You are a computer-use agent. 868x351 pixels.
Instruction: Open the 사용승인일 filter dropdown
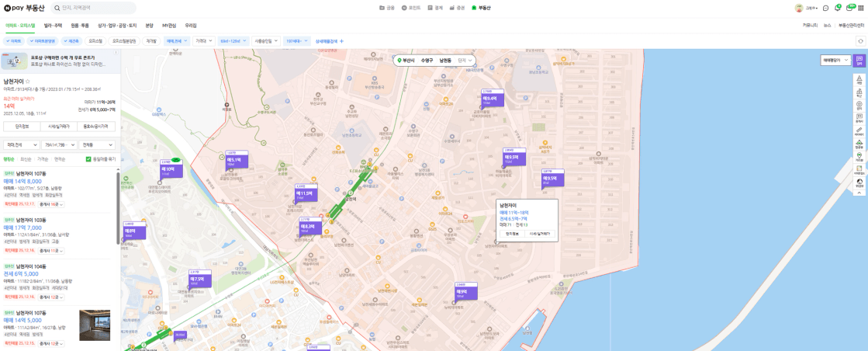click(266, 41)
